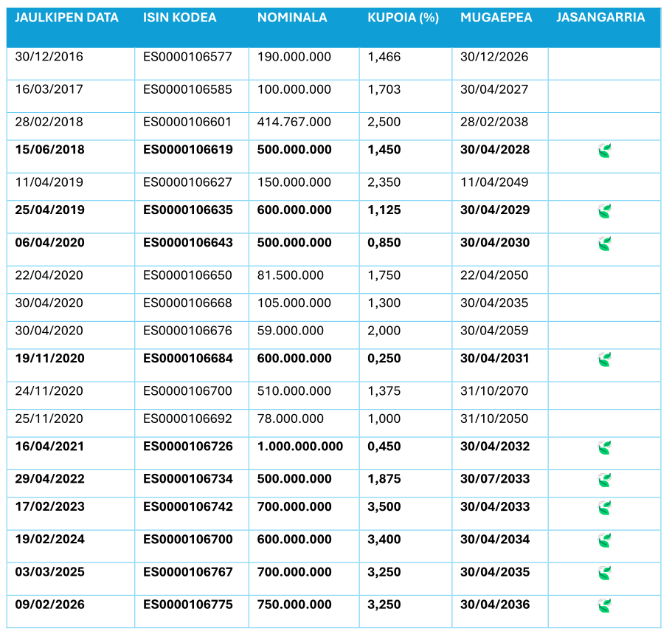Click the sustainability leaf for ES0000106767

[x=604, y=573]
